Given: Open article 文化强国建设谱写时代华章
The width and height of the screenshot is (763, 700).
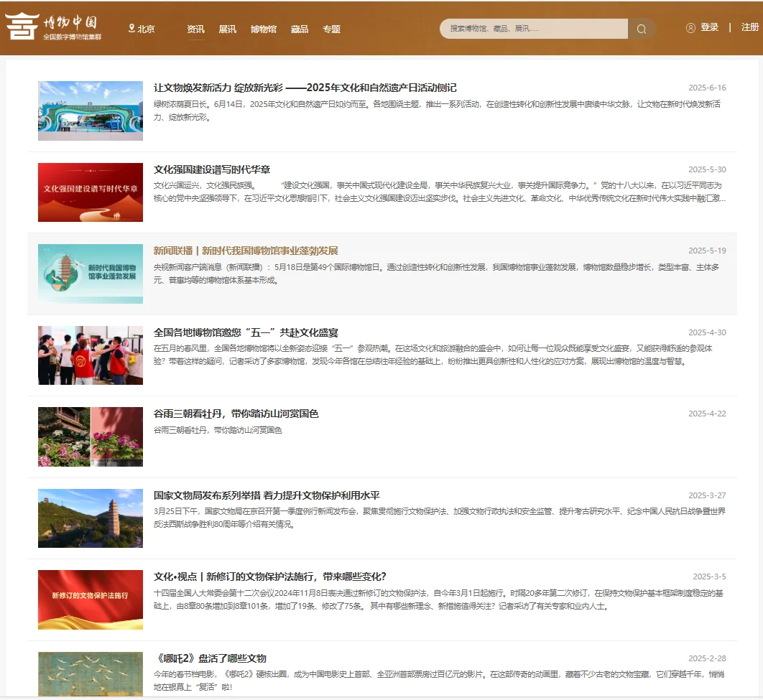Looking at the screenshot, I should click(212, 169).
